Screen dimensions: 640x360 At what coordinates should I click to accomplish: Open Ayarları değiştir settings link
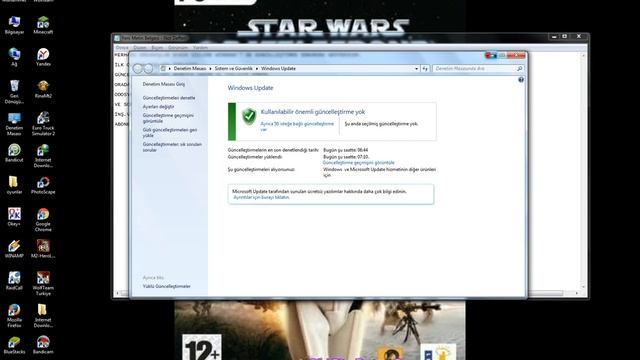158,107
